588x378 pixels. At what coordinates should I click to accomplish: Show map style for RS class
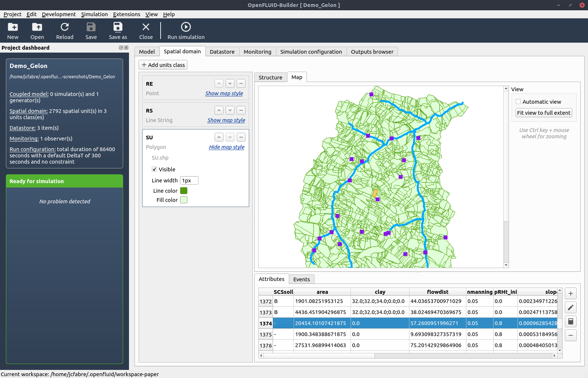click(226, 120)
